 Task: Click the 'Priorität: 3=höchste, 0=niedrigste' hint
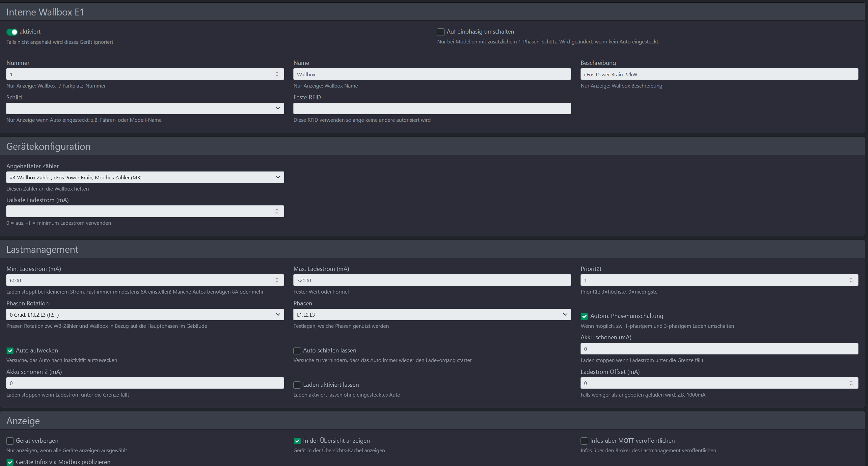(x=619, y=292)
